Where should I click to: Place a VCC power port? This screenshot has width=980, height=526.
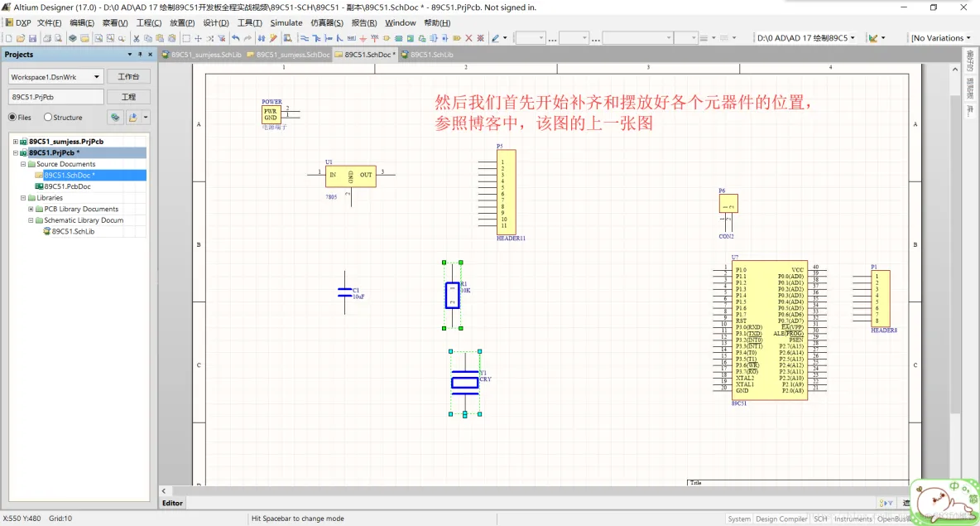pyautogui.click(x=375, y=38)
